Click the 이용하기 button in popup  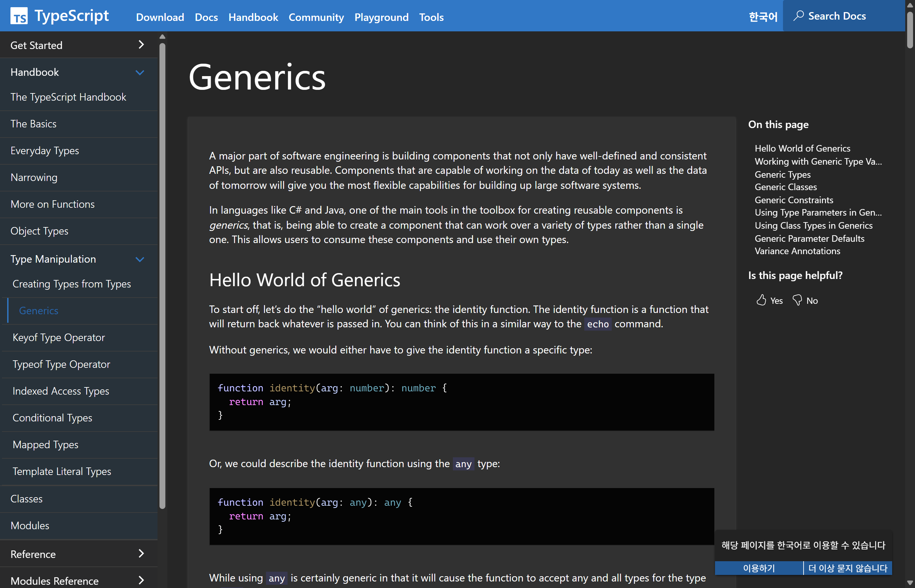pyautogui.click(x=758, y=568)
